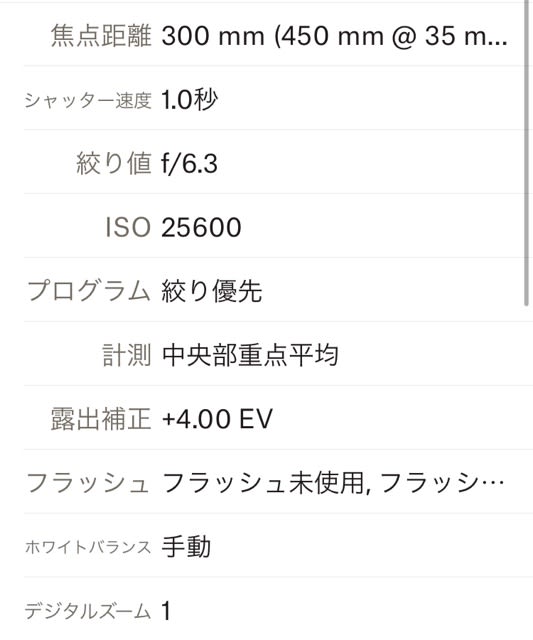The height and width of the screenshot is (640, 533).
Task: Select the 露出補正 +4.00 EV value
Action: pyautogui.click(x=217, y=419)
